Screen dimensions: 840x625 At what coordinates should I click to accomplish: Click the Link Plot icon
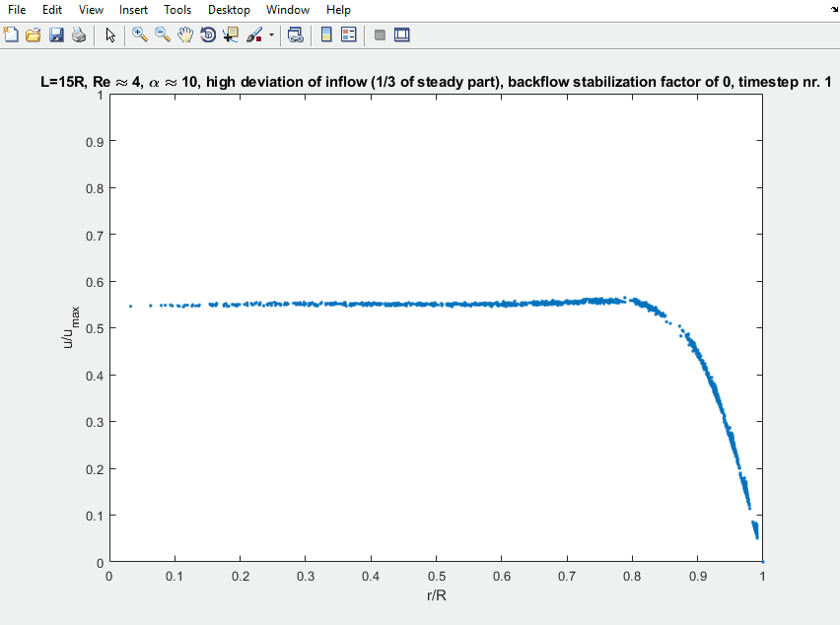coord(295,34)
